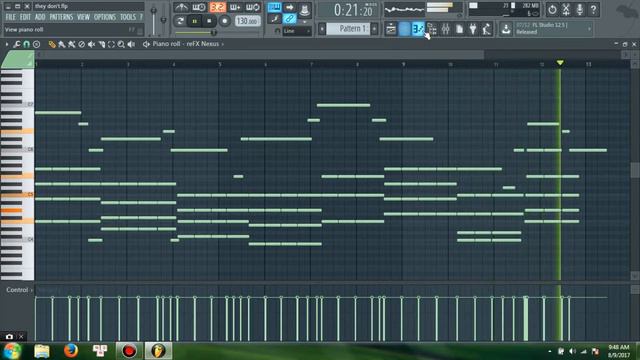Screen dimensions: 640x360
Task: Toggle loop recording
Action: point(253,7)
